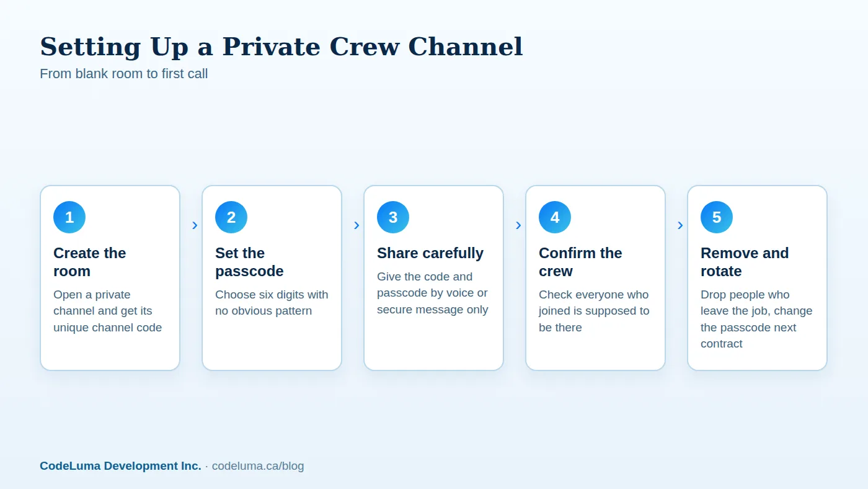Click the "Create the room" heading

[x=90, y=262]
